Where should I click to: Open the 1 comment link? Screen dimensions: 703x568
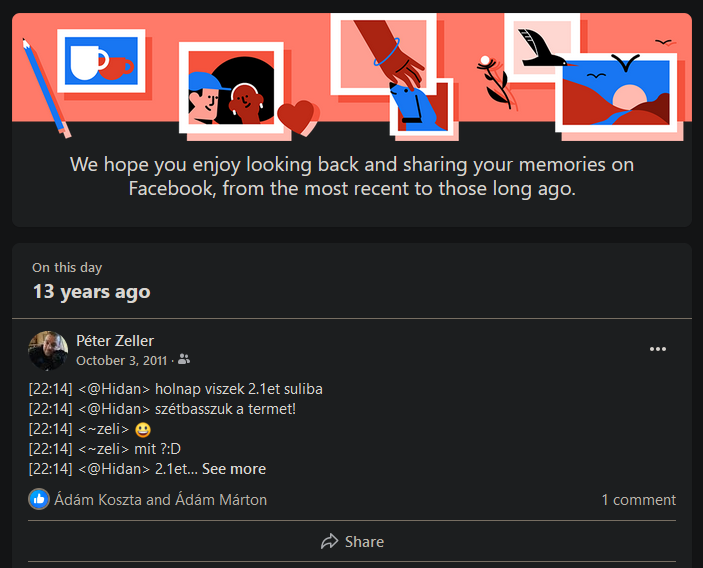click(x=638, y=500)
